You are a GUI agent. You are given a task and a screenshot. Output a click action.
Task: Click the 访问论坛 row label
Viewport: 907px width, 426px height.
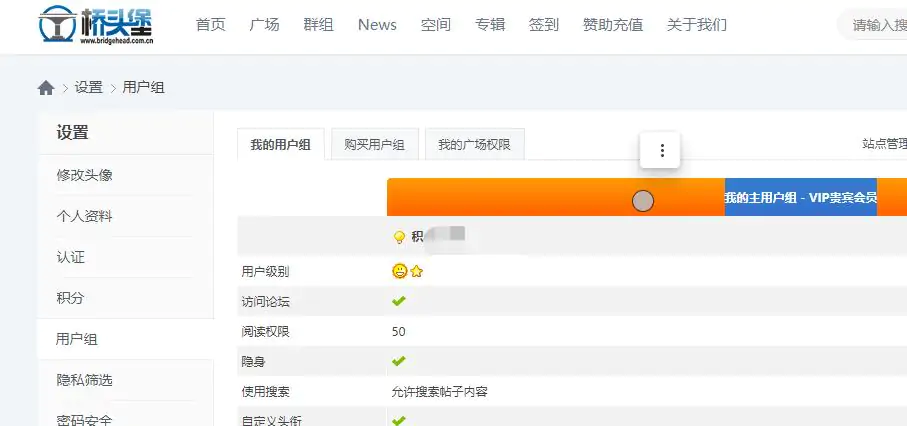266,302
